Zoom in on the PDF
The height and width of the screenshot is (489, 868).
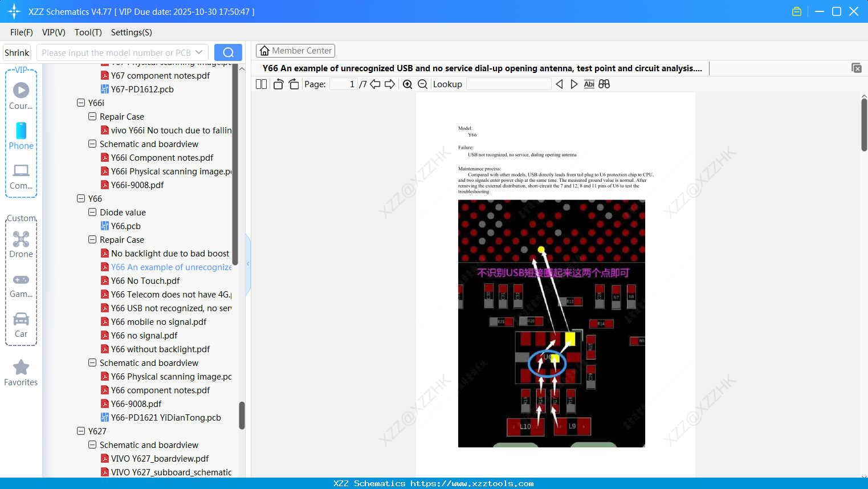pos(407,84)
